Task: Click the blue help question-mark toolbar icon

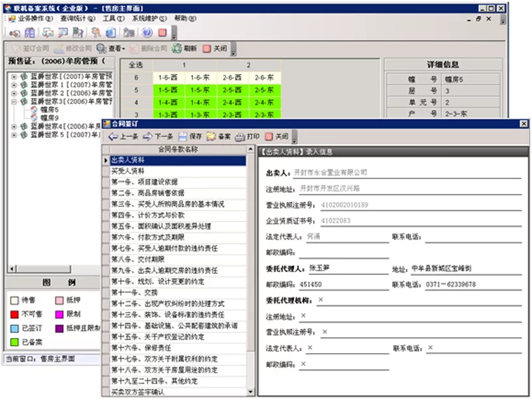Action: (146, 33)
